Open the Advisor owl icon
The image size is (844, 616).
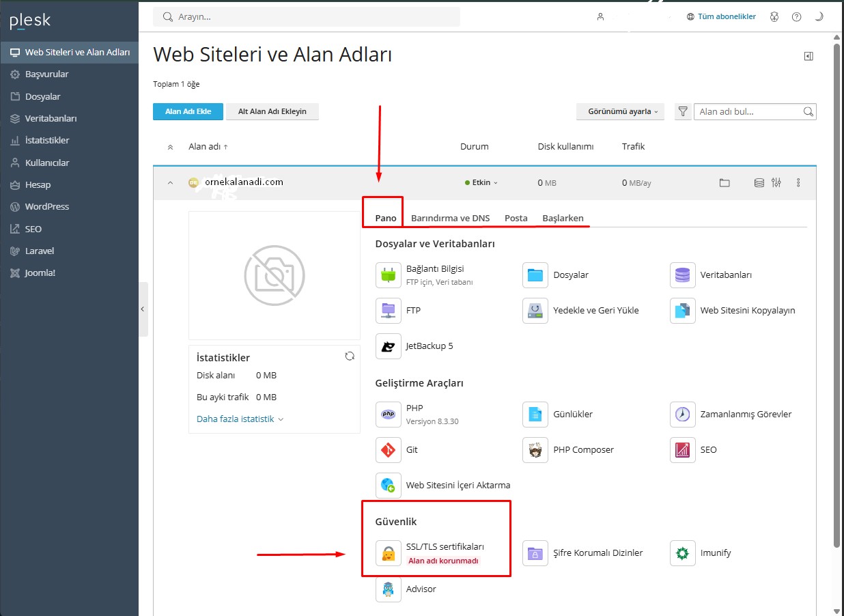click(389, 589)
